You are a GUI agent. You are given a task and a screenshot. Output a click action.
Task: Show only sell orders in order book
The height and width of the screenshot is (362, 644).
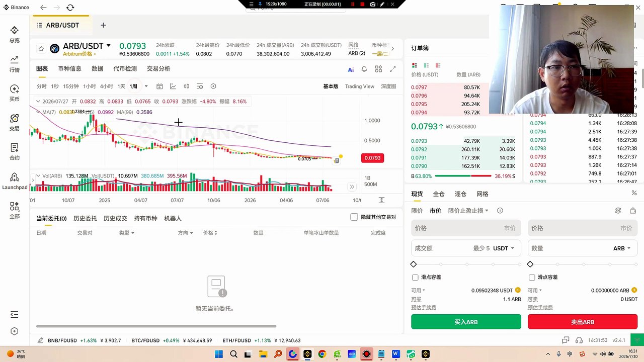(438, 65)
